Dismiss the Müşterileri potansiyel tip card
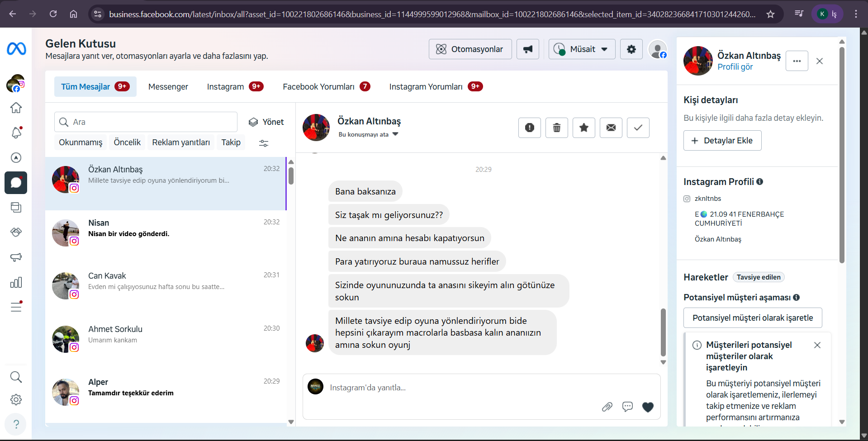This screenshot has width=868, height=441. click(817, 345)
